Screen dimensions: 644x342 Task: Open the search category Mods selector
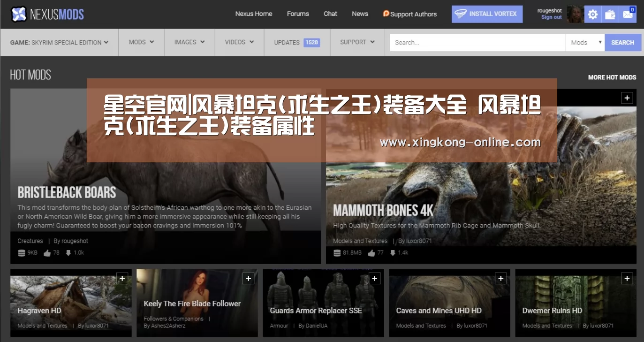(585, 42)
